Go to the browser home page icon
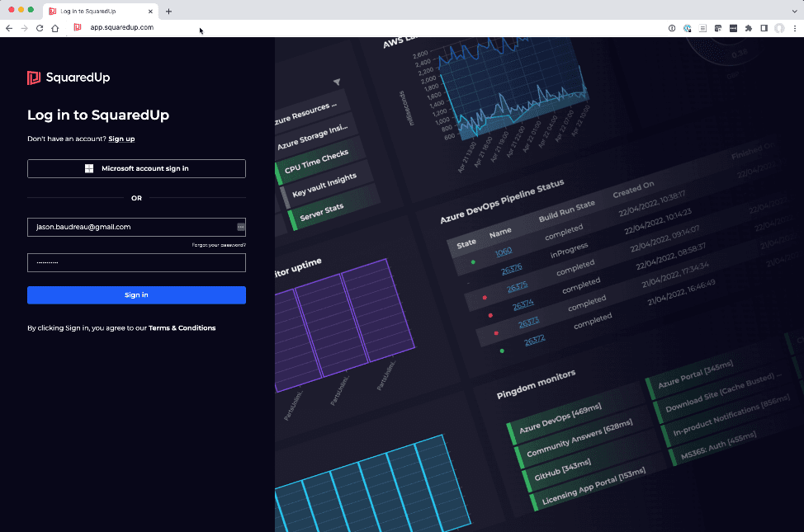Image resolution: width=804 pixels, height=532 pixels. click(55, 28)
